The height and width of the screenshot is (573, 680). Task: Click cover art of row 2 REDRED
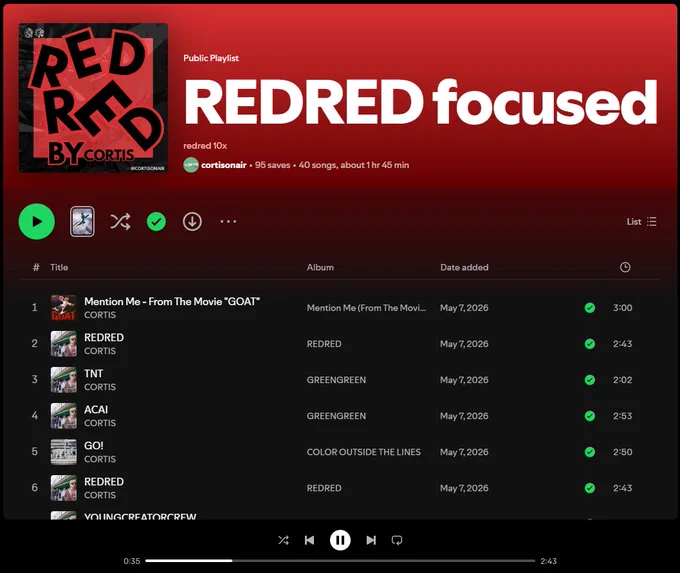pos(64,344)
